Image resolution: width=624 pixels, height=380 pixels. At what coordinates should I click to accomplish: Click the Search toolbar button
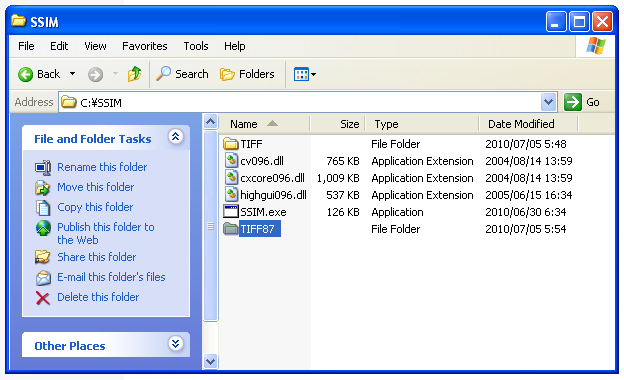pyautogui.click(x=182, y=74)
